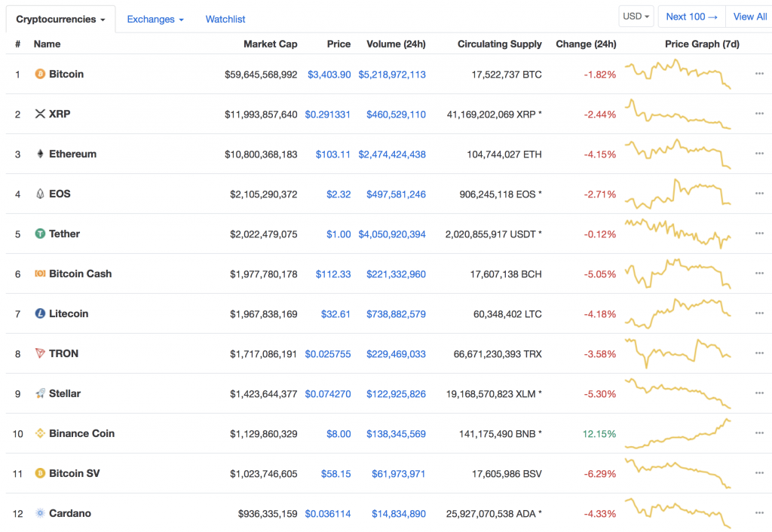Open the more-options ellipsis for Bitcoin row
772x532 pixels.
(x=759, y=73)
